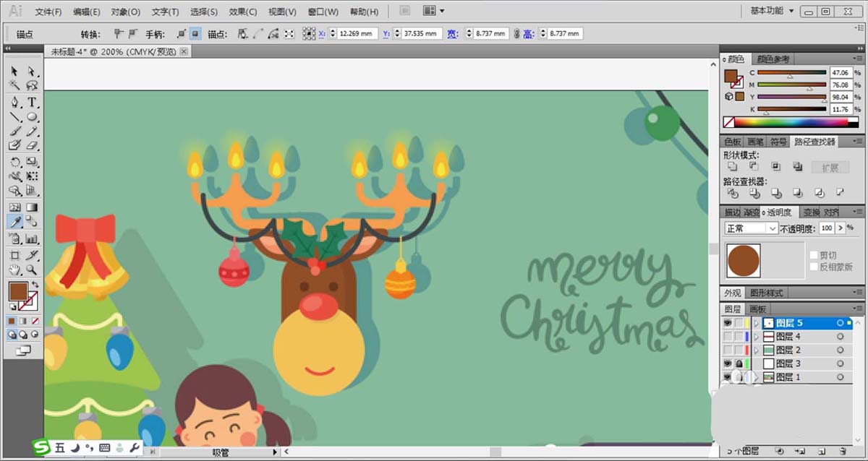868x461 pixels.
Task: Click the X coordinate field 12.269 mm
Action: tap(357, 34)
